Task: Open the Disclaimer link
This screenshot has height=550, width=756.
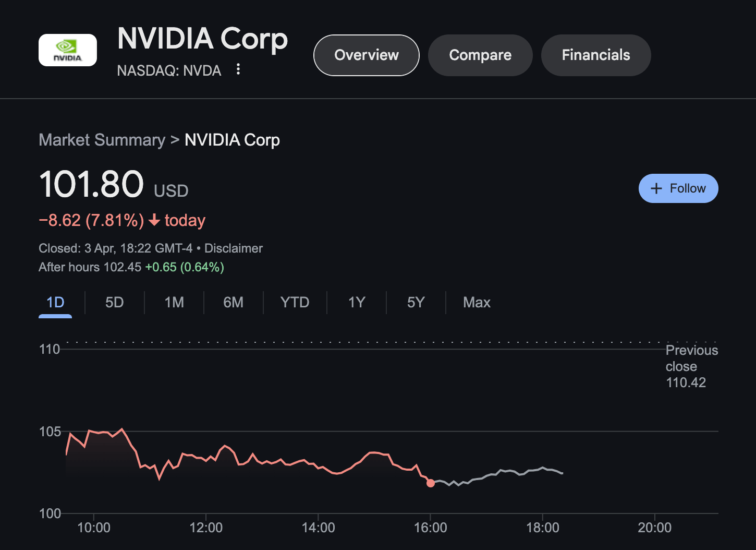Action: 233,248
